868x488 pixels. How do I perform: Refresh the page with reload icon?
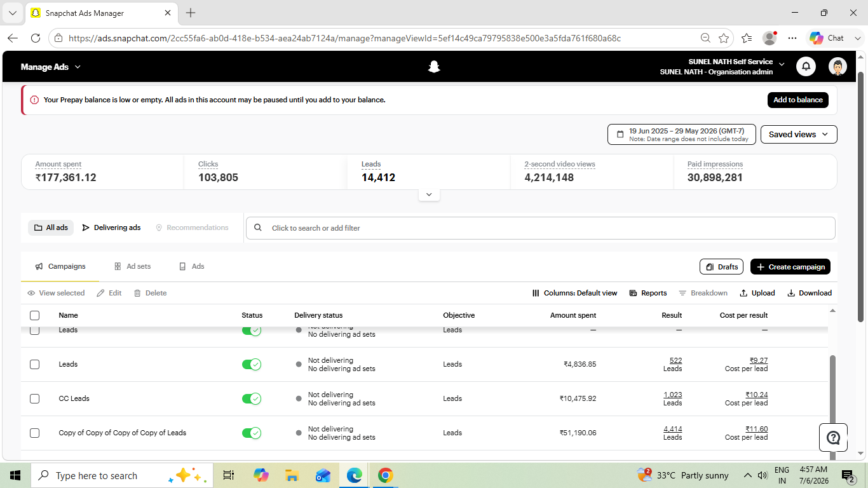pos(36,38)
